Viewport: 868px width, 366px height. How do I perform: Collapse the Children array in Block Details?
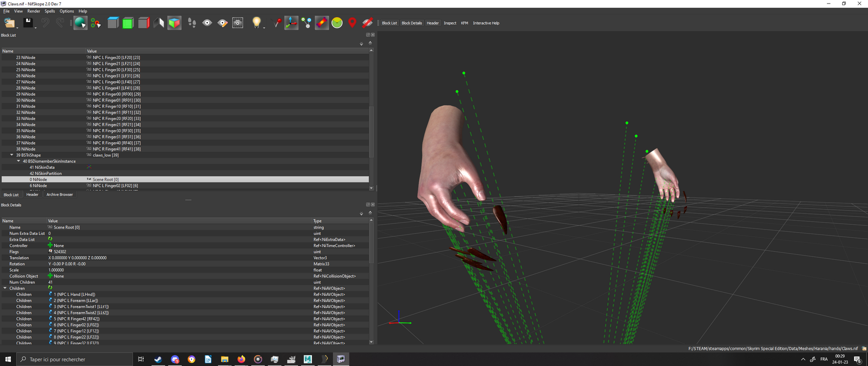point(5,288)
